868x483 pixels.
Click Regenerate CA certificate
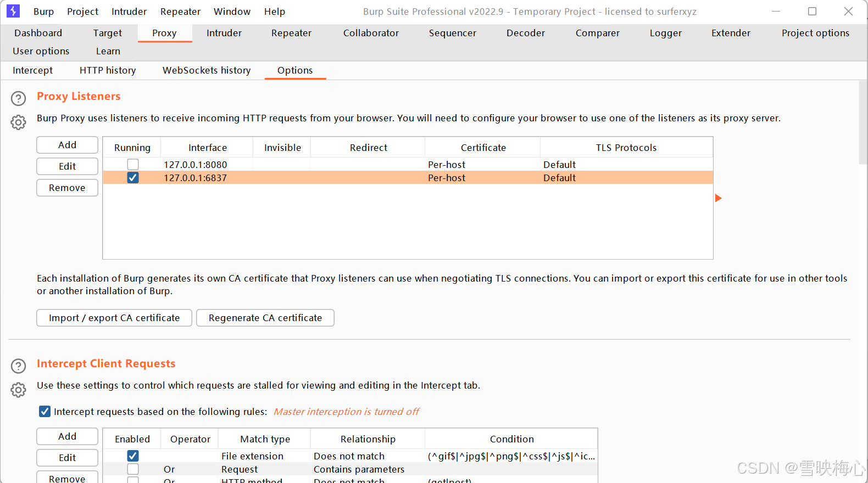click(265, 318)
